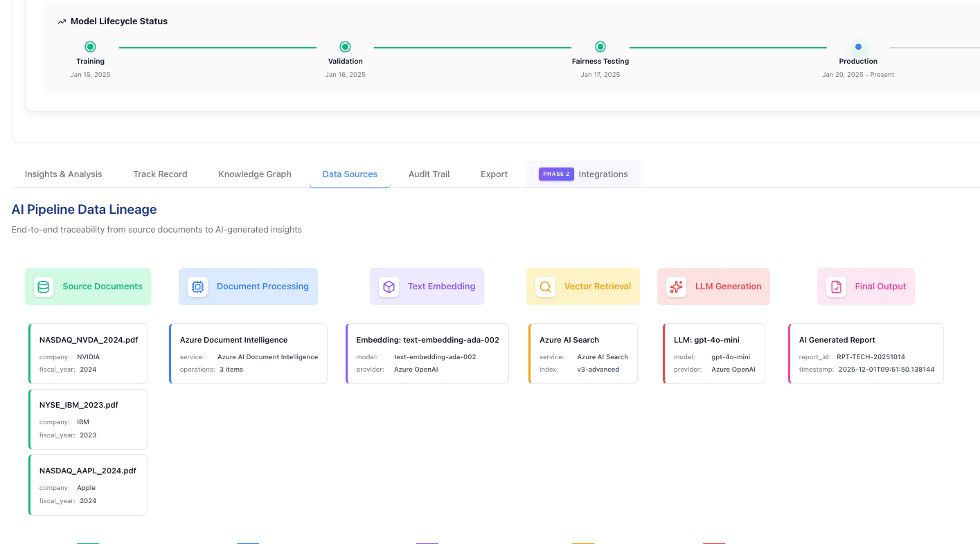Click the Text Embedding cube icon
Image resolution: width=980 pixels, height=544 pixels.
[x=389, y=286]
